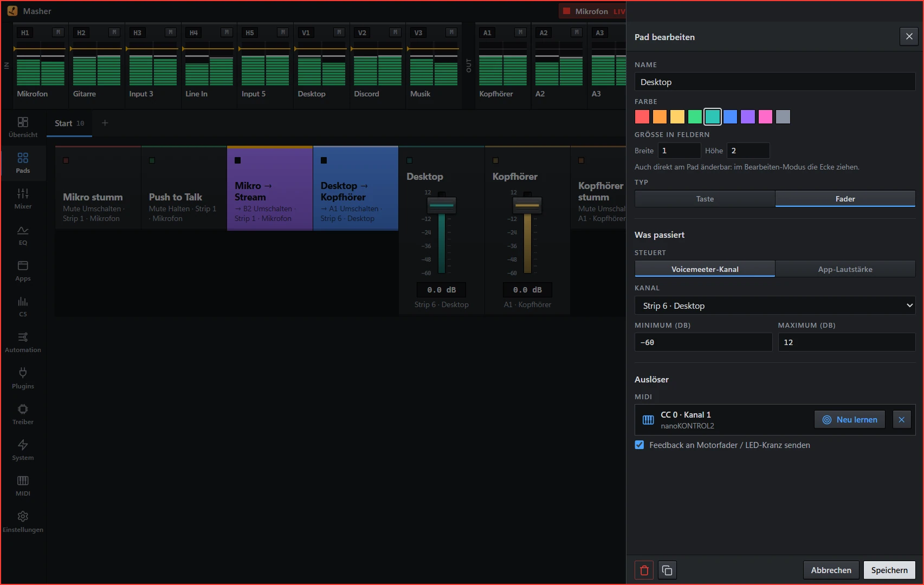Click the red delete pad trash icon

click(644, 570)
